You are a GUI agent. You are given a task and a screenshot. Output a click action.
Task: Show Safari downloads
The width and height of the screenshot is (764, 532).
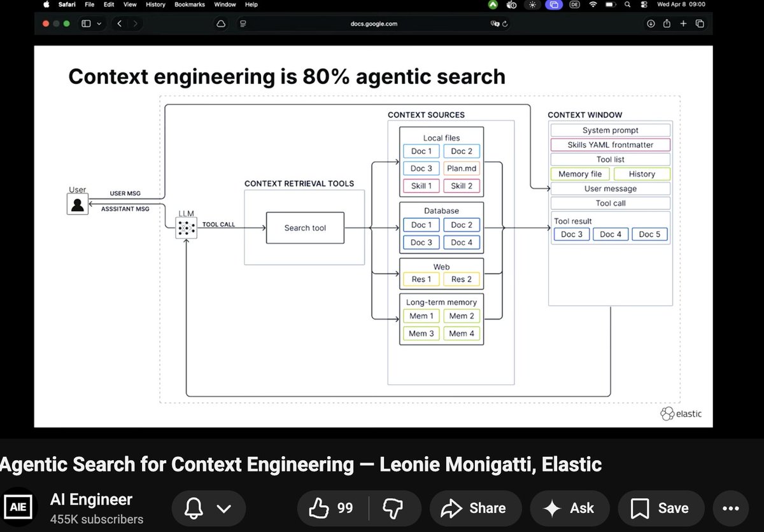651,24
